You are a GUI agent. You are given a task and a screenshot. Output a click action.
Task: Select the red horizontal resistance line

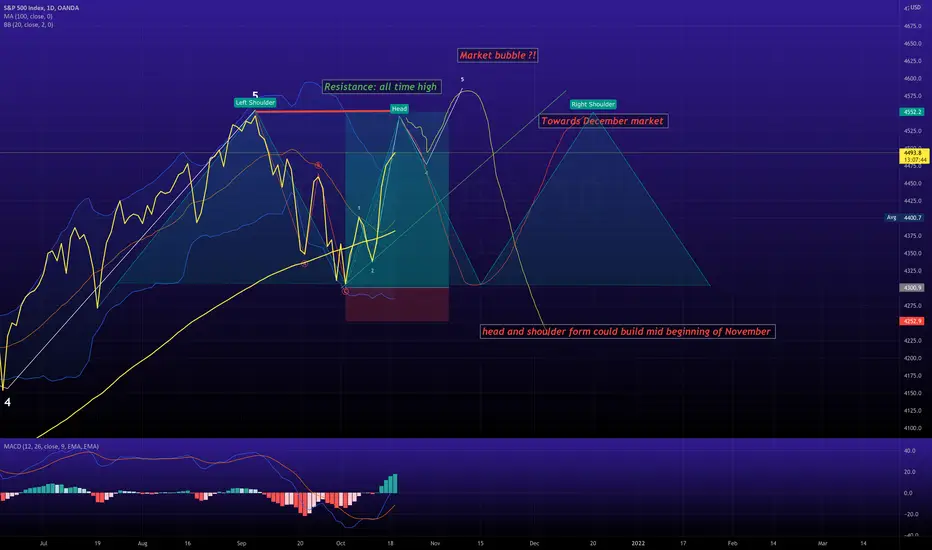[322, 111]
